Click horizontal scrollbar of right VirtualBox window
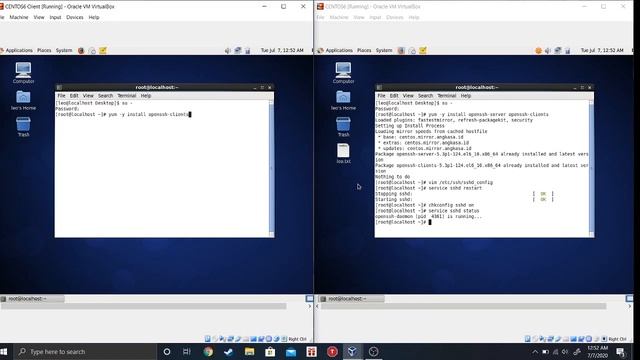 click(464, 306)
